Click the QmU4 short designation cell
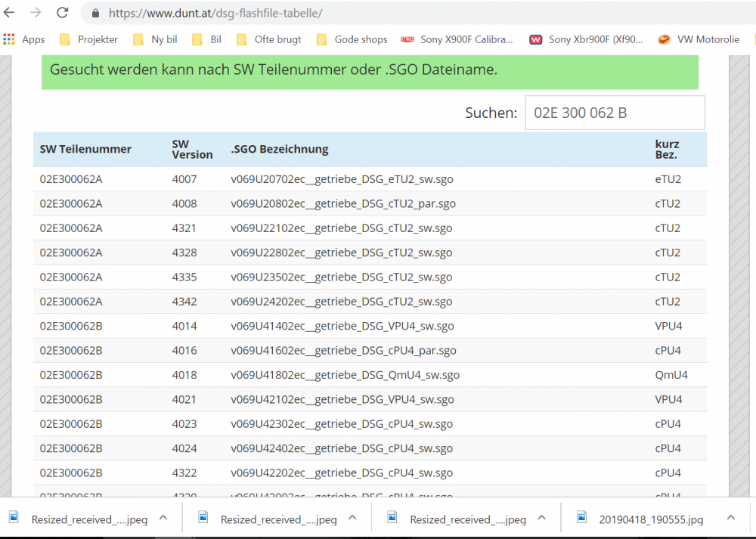This screenshot has width=756, height=539. [x=671, y=375]
